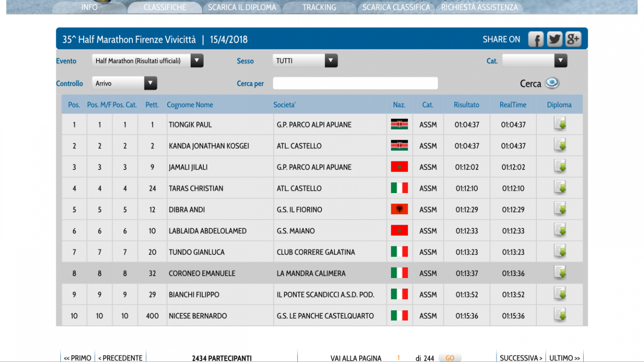Screen dimensions: 644x362
Task: Download diploma for Taras Christian
Action: 559,188
